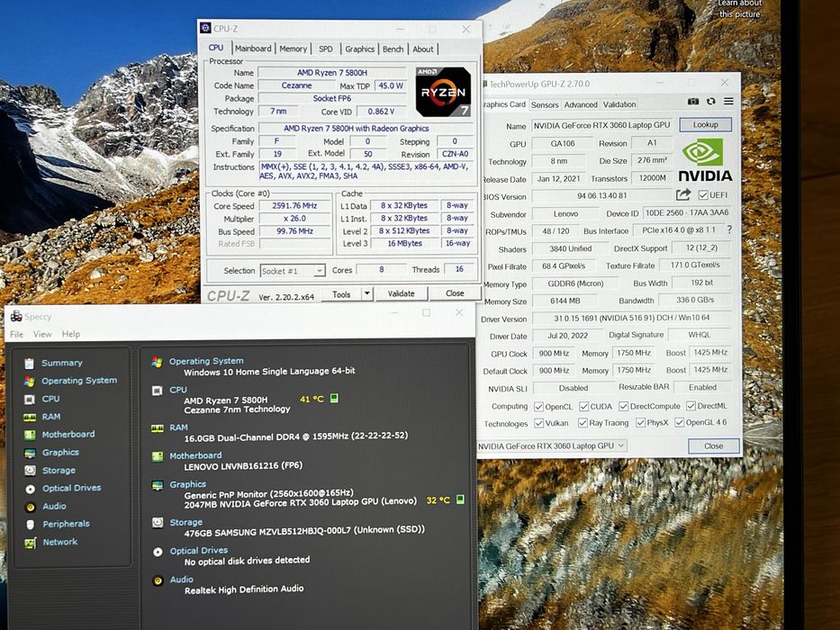840x630 pixels.
Task: Click the speaker icon beside Audio heading
Action: (158, 580)
